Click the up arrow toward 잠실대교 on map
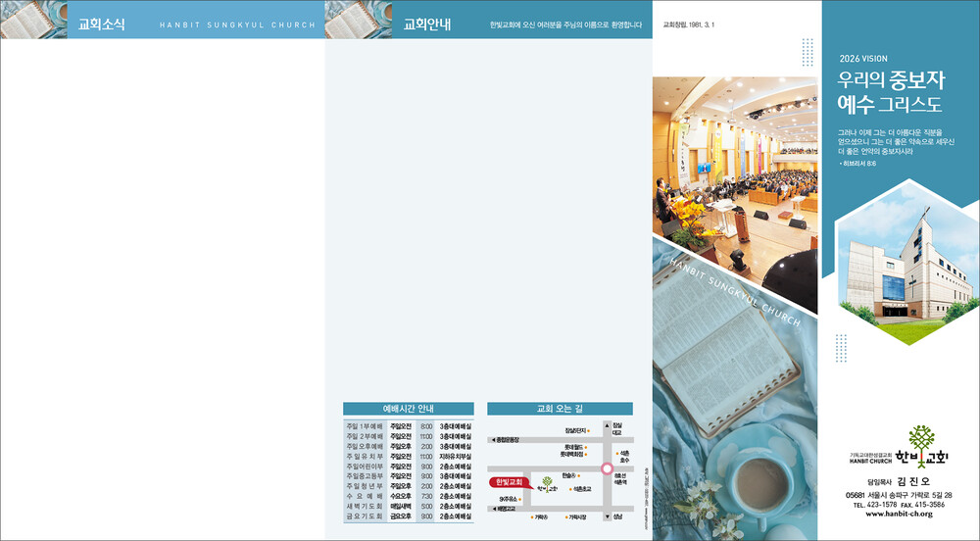Screen dimensions: 980x541 pyautogui.click(x=607, y=425)
